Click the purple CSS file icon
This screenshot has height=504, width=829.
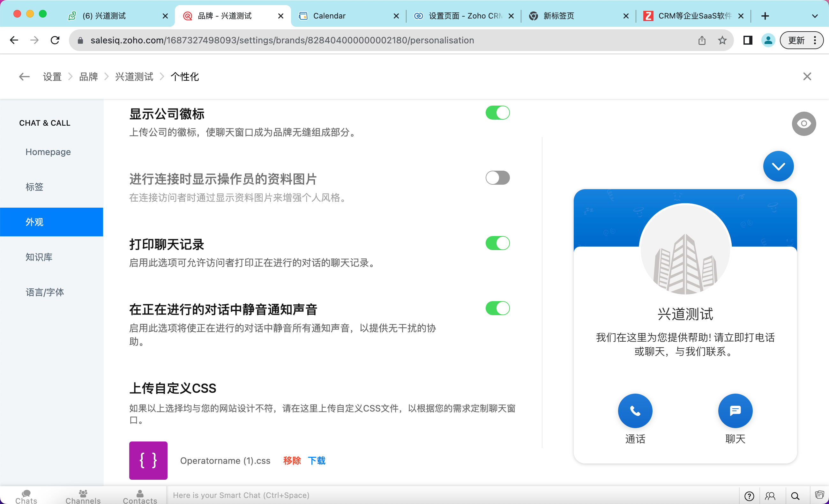tap(148, 460)
